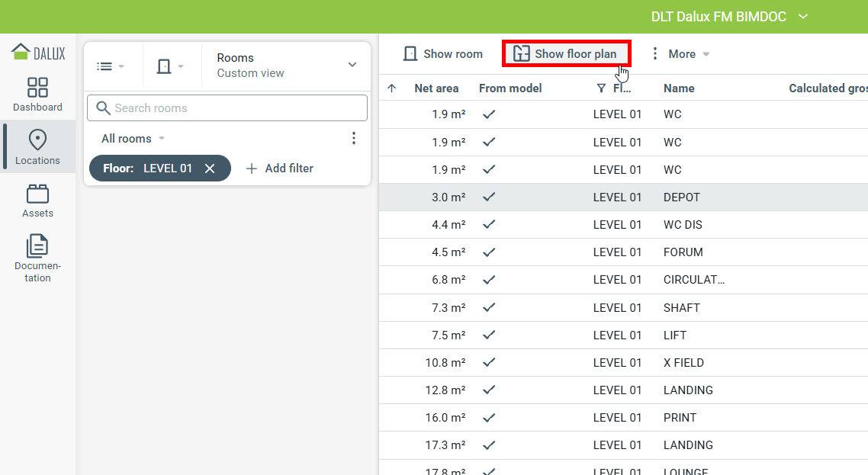
Task: Go to the Assets section
Action: coord(37,201)
